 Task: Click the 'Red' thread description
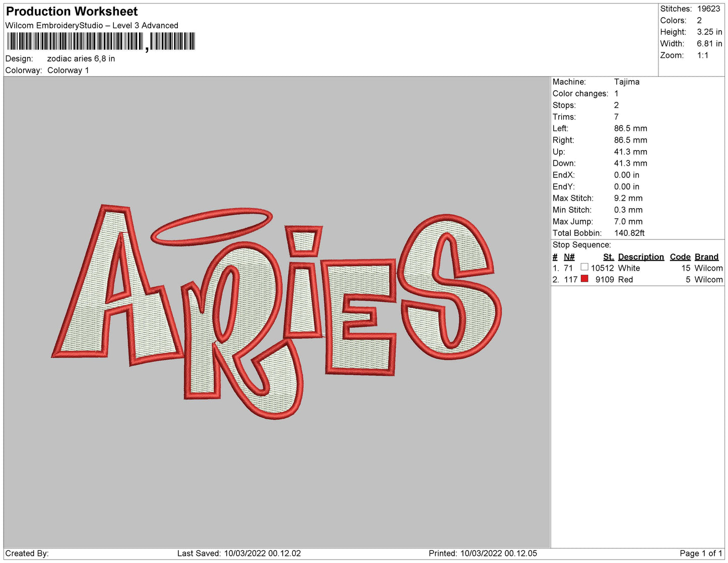(625, 279)
